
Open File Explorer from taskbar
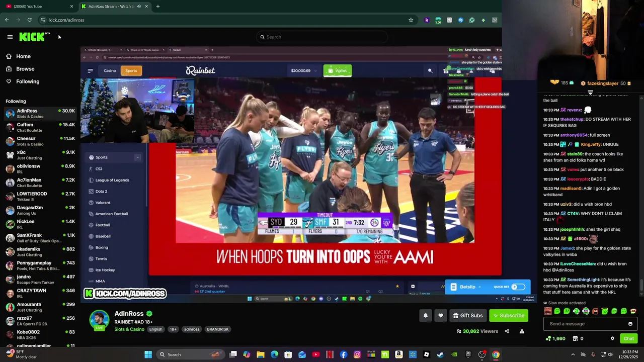[x=261, y=354]
